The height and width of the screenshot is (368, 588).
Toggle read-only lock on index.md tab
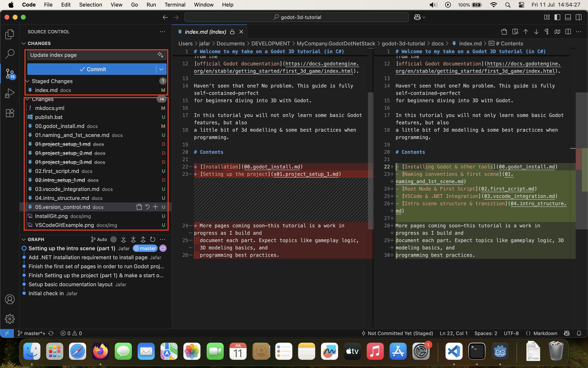click(232, 32)
